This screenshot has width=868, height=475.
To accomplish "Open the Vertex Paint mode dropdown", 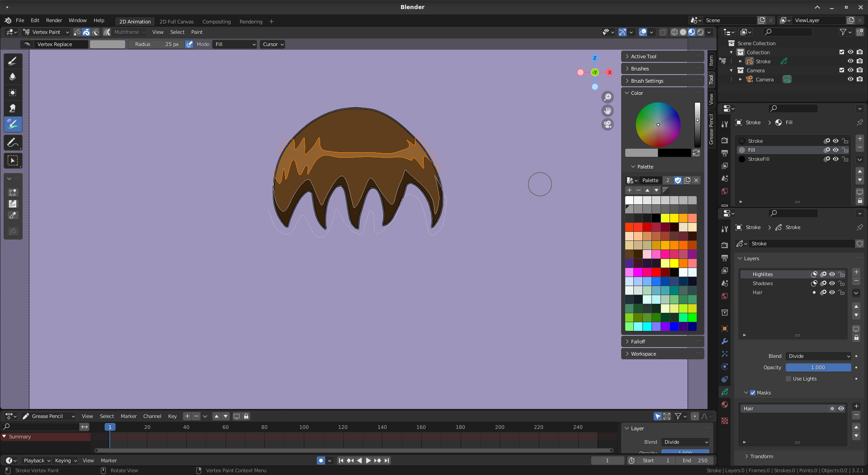I will click(46, 32).
